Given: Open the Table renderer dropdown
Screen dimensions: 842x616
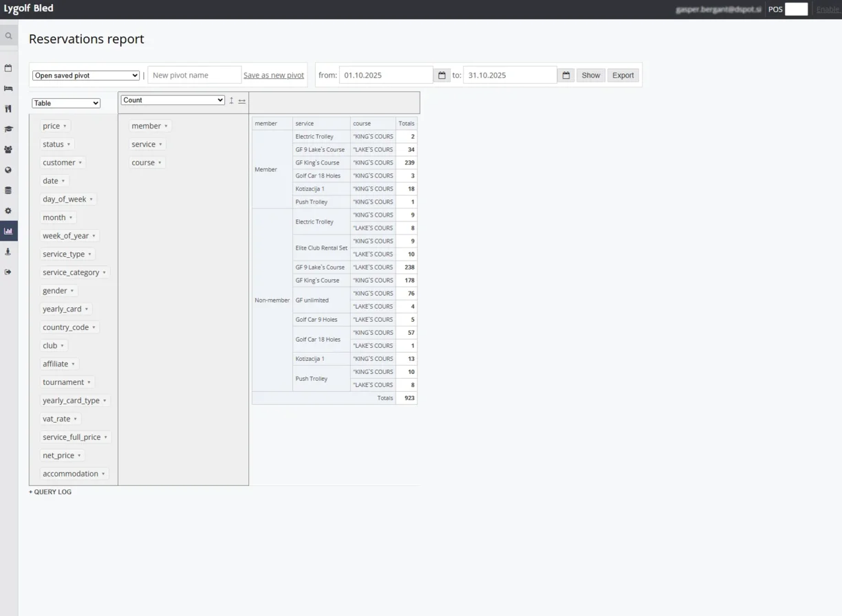Looking at the screenshot, I should tap(66, 103).
